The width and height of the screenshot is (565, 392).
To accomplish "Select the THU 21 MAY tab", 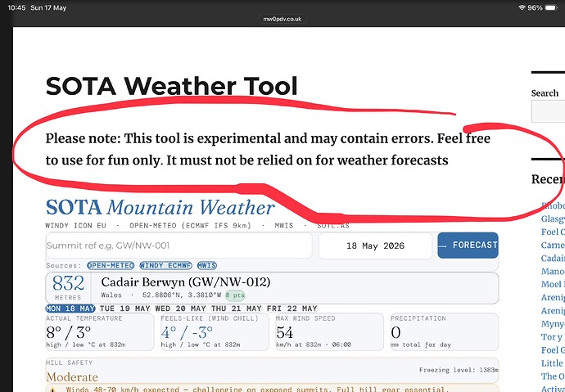I will pos(237,309).
